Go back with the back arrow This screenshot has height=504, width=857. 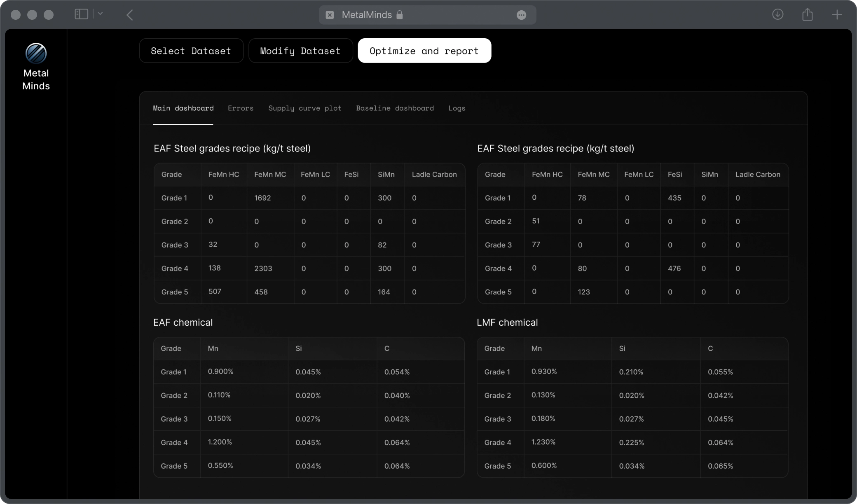tap(130, 15)
